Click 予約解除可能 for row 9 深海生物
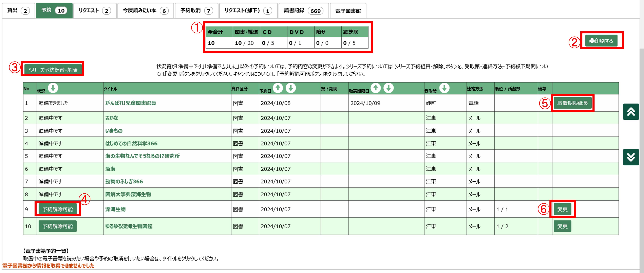Screen dimensions: 644x273 pos(58,209)
